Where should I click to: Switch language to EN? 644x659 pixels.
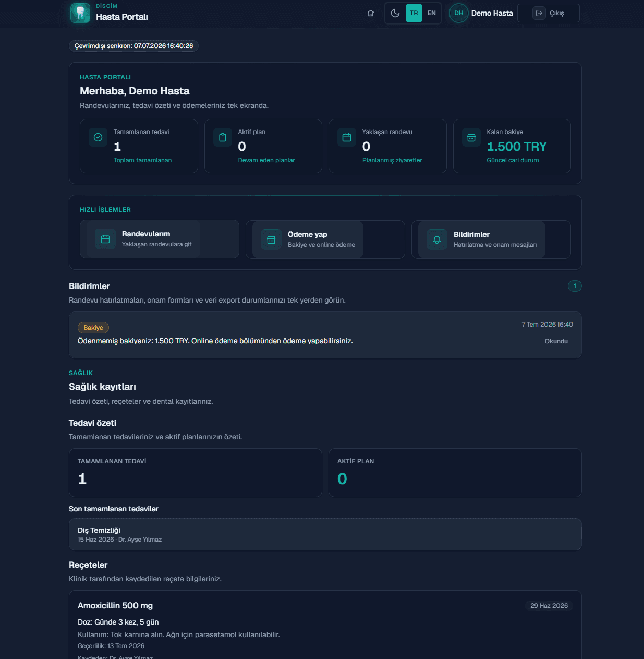click(432, 13)
